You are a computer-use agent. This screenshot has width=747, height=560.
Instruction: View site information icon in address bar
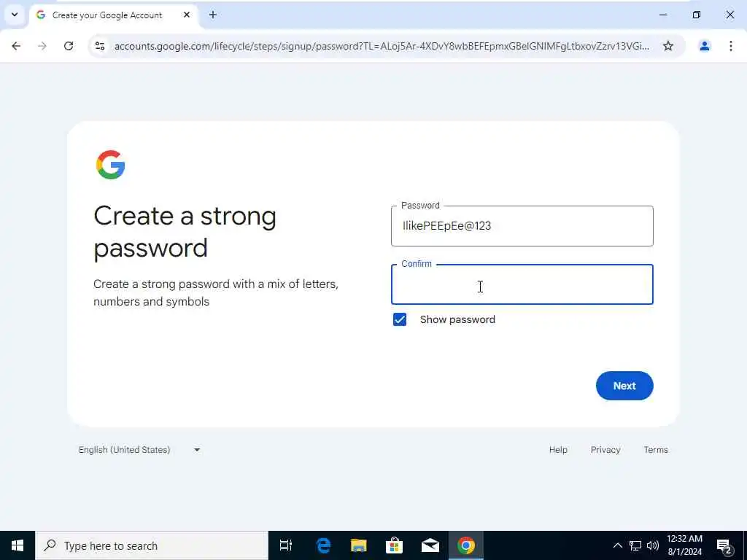(100, 46)
